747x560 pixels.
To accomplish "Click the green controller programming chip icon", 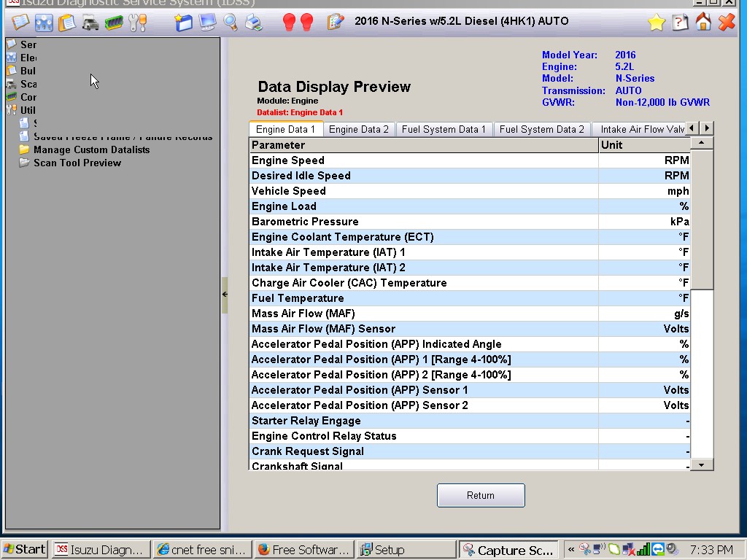I will (x=113, y=23).
